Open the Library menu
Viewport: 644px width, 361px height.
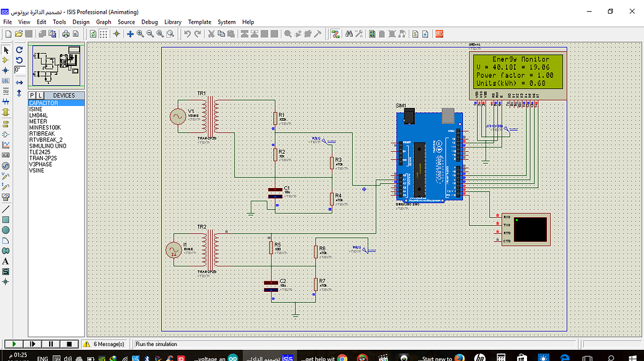pyautogui.click(x=172, y=22)
